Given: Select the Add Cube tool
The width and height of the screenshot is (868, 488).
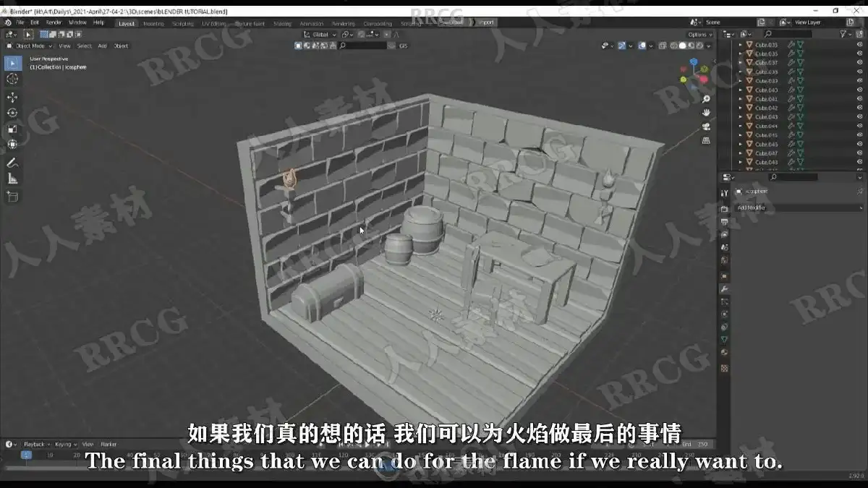Looking at the screenshot, I should 12,197.
